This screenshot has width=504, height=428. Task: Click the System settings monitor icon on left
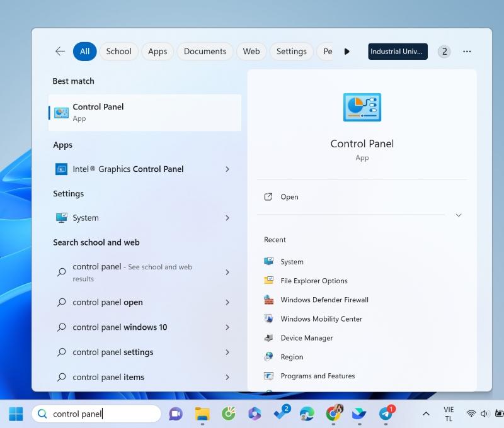click(61, 218)
